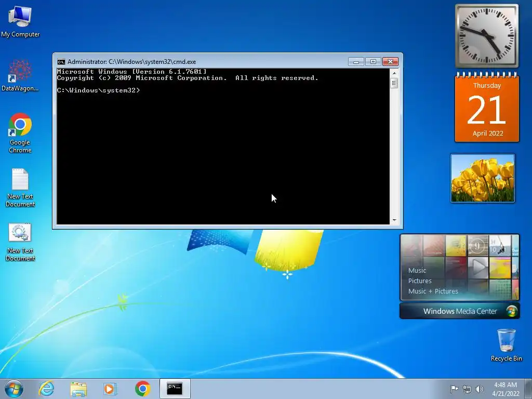Click the cmd.exe taskbar button
The width and height of the screenshot is (532, 399).
175,389
